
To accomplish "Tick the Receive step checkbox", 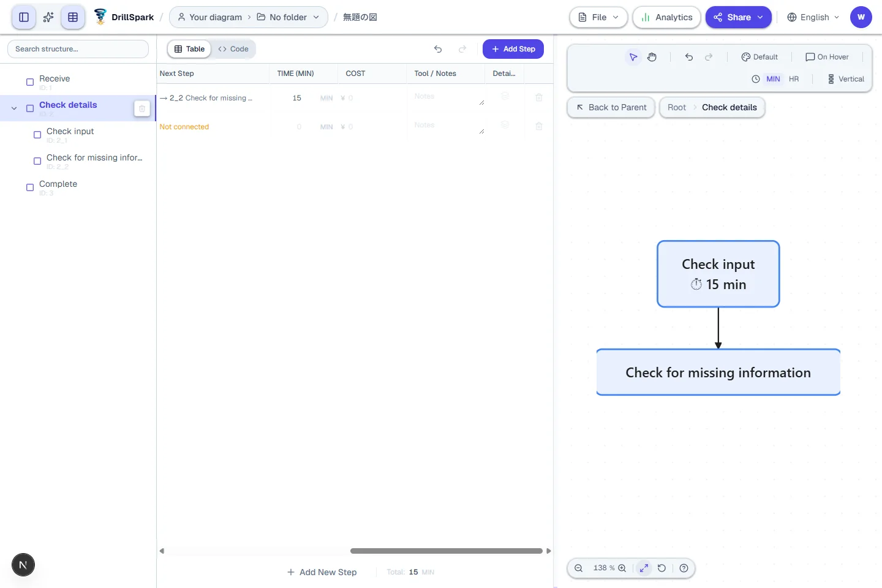I will point(30,82).
